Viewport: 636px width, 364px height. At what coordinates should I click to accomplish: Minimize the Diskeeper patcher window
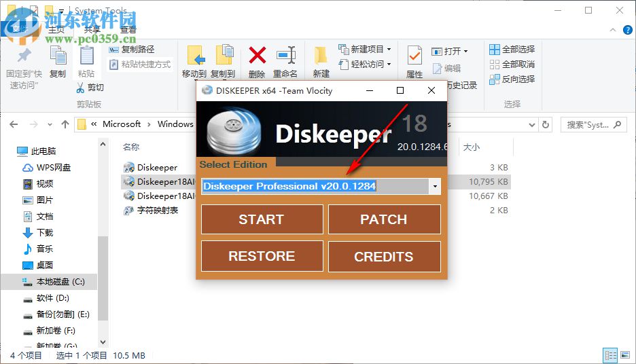pyautogui.click(x=370, y=90)
